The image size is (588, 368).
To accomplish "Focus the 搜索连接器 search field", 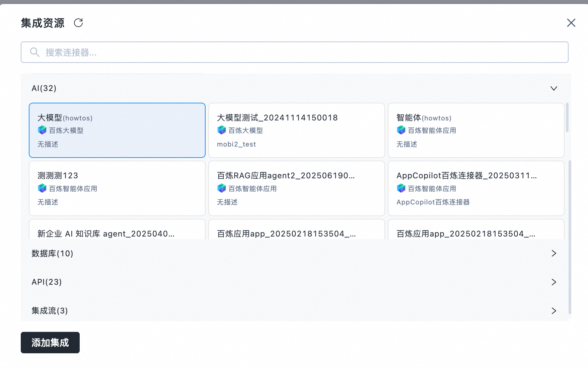I will coord(294,52).
